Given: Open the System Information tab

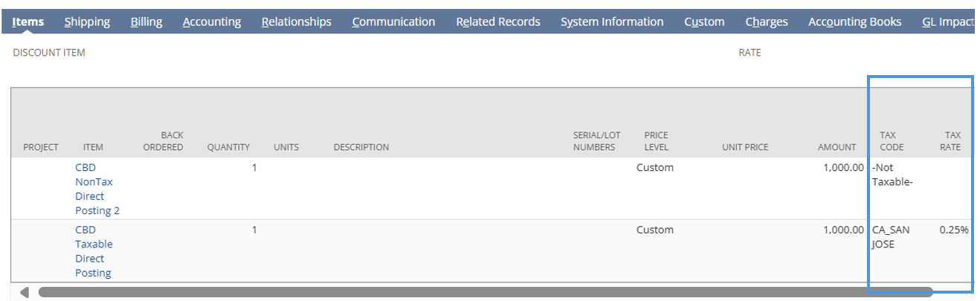Looking at the screenshot, I should 612,22.
